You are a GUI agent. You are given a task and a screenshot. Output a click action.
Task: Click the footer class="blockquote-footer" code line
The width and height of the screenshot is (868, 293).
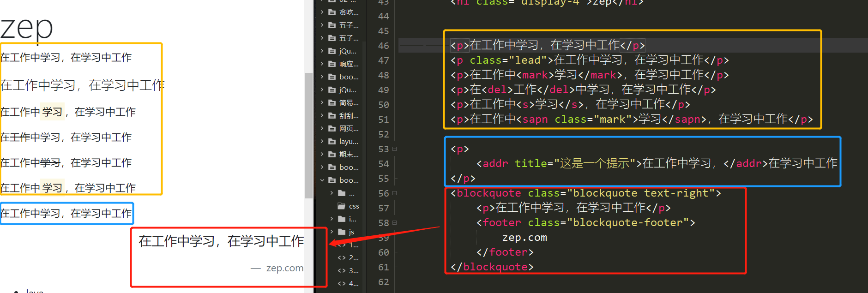pyautogui.click(x=585, y=222)
